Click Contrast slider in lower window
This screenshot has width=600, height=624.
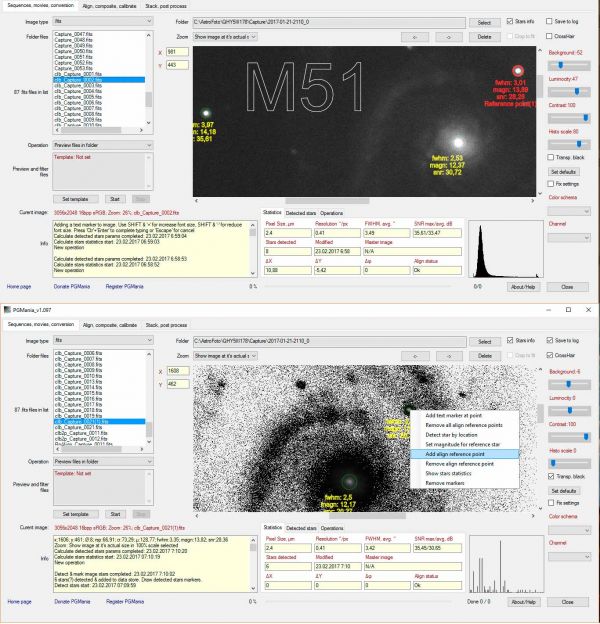(569, 437)
